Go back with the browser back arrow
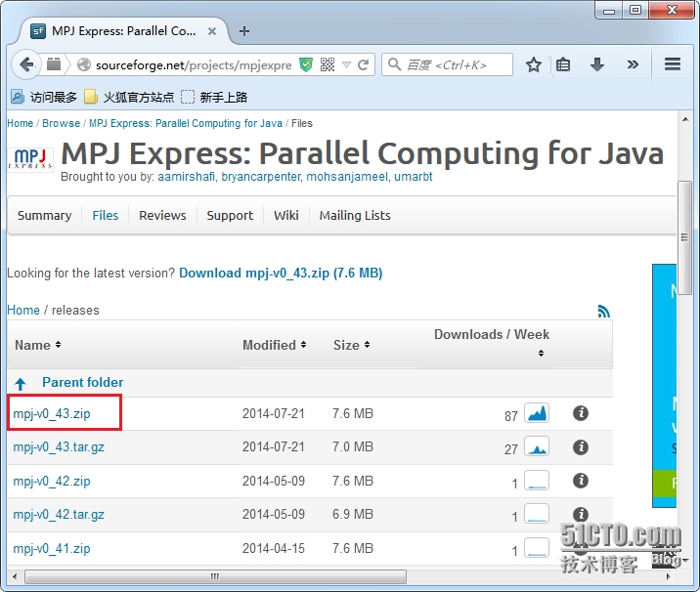The image size is (700, 592). [x=26, y=65]
